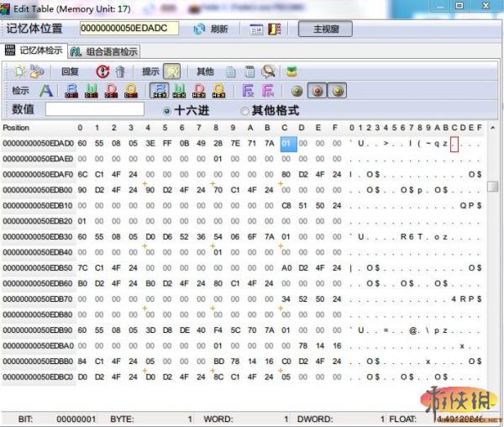Toggle the 提示 lightbulb hint button
The image size is (504, 427).
(172, 71)
